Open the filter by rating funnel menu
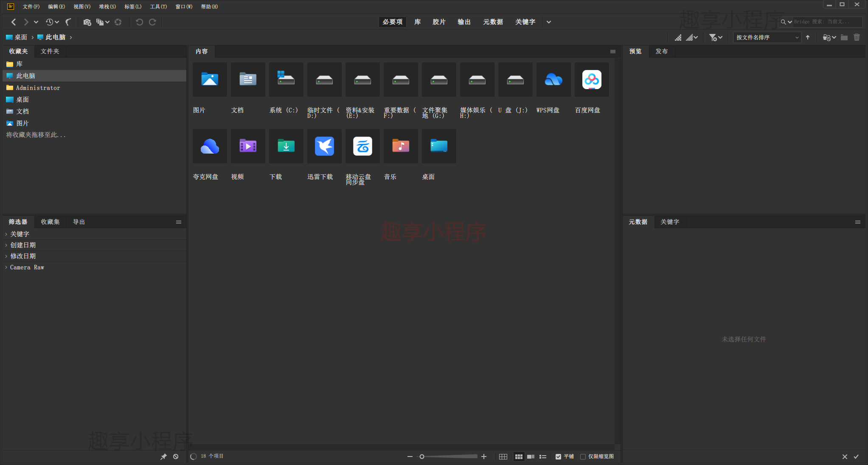The image size is (868, 465). [x=716, y=37]
